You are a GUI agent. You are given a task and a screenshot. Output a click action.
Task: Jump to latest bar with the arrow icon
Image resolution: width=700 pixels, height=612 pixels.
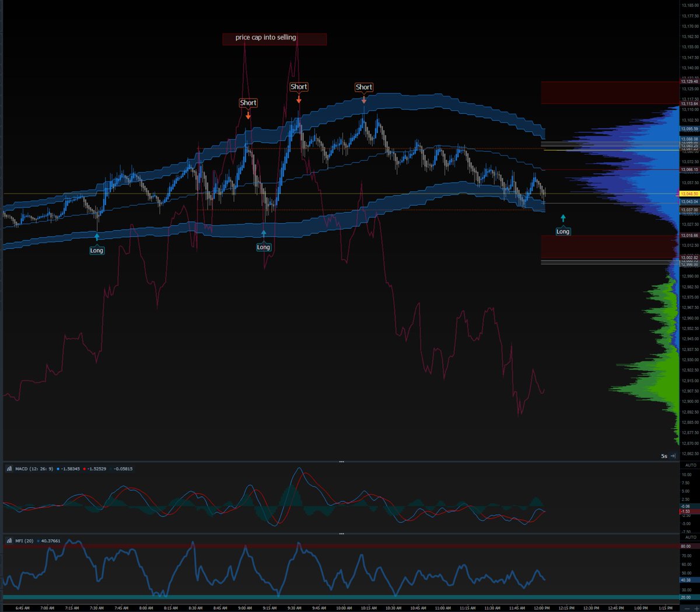click(673, 456)
